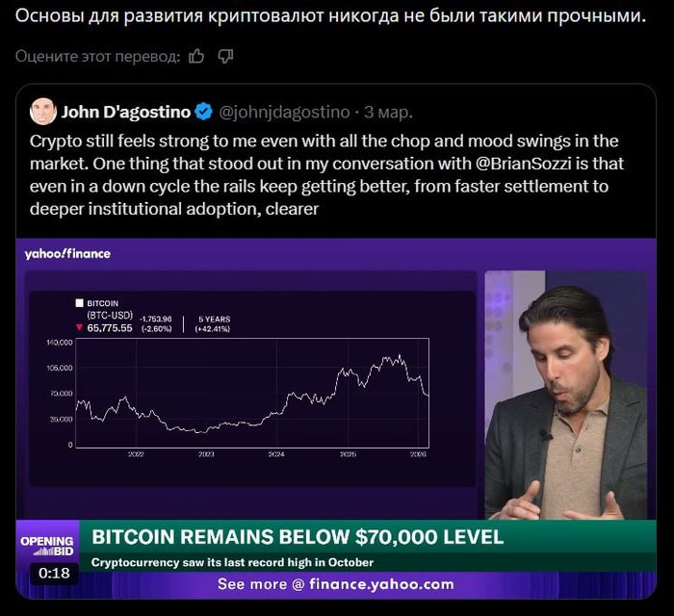This screenshot has width=674, height=616.
Task: Click the blue verified badge
Action: [x=204, y=112]
